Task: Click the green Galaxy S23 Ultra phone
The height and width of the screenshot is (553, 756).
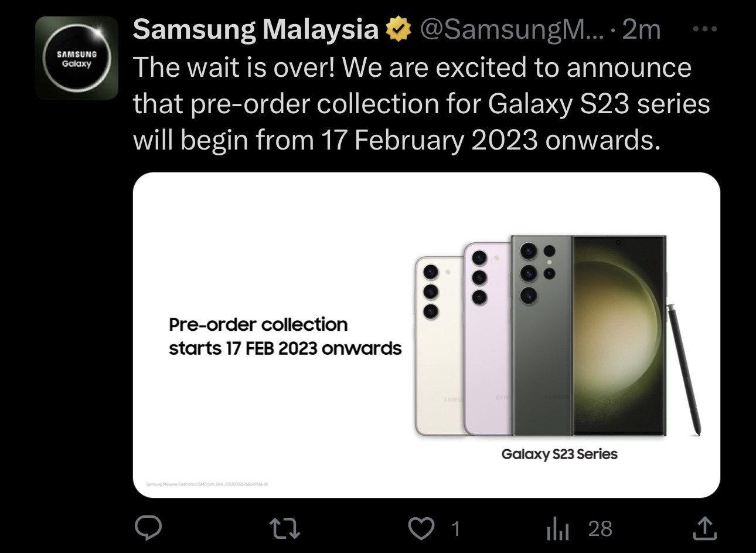Action: point(589,336)
